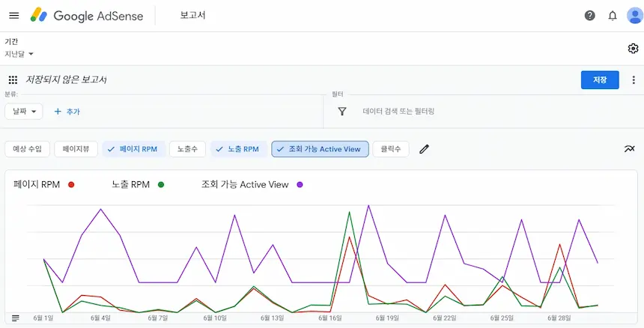Click 조회 가능 Active View legend label
The width and height of the screenshot is (644, 328).
245,185
